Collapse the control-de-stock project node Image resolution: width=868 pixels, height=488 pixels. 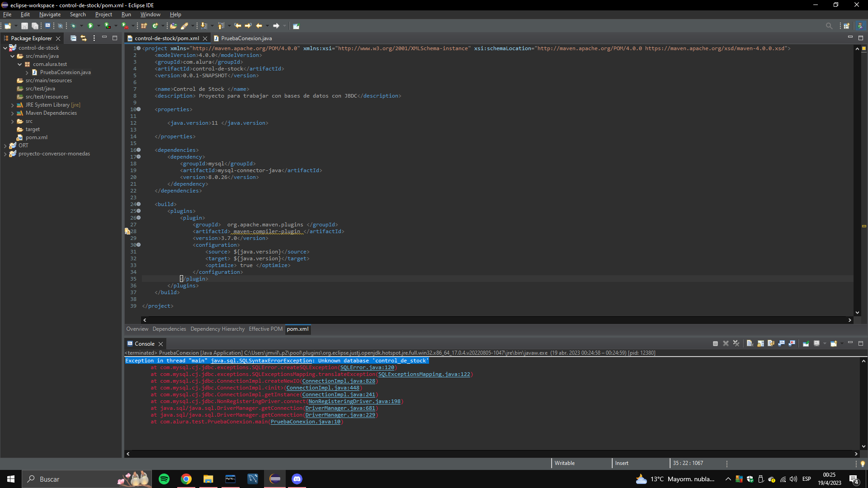5,48
